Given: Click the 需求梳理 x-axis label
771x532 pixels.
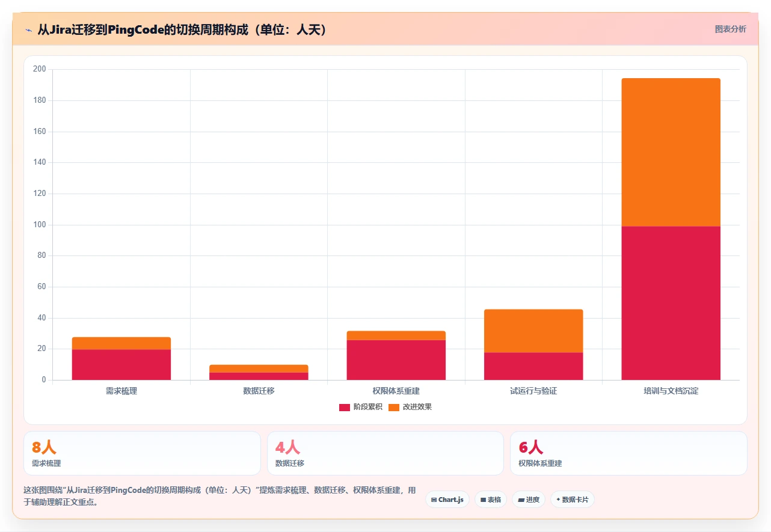Looking at the screenshot, I should tap(121, 391).
